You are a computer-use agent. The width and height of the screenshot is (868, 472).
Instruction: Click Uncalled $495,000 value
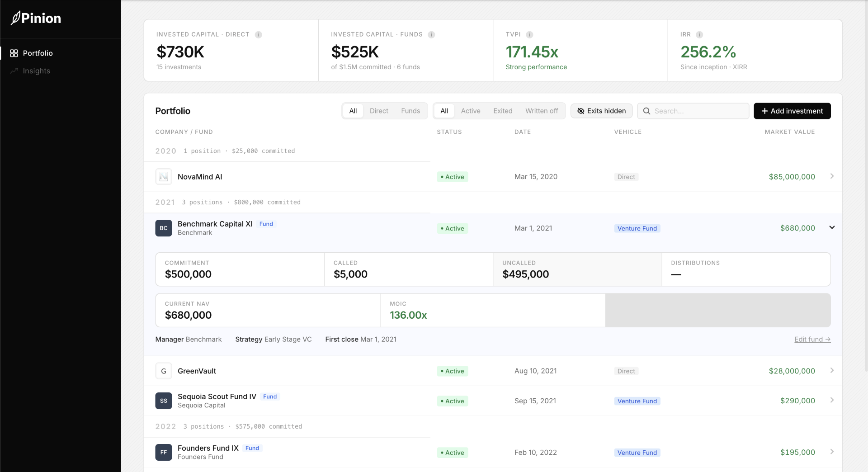tap(525, 274)
